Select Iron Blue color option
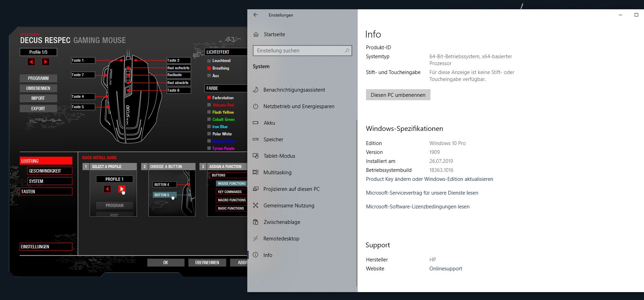The image size is (644, 300). 209,127
